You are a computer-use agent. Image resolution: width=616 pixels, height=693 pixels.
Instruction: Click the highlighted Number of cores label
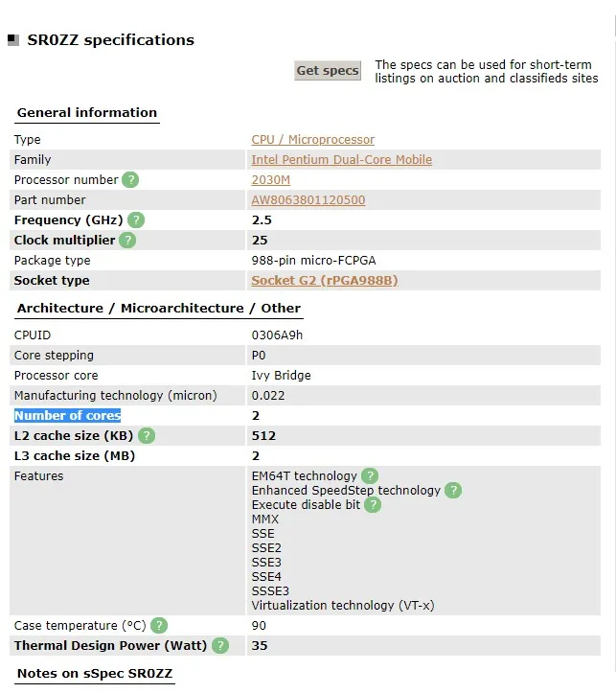(x=68, y=415)
